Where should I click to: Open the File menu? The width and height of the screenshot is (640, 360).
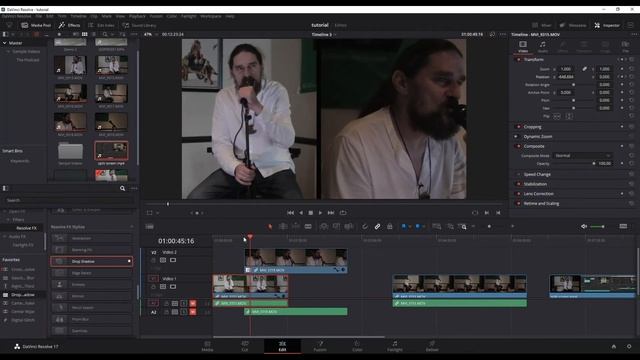point(39,16)
